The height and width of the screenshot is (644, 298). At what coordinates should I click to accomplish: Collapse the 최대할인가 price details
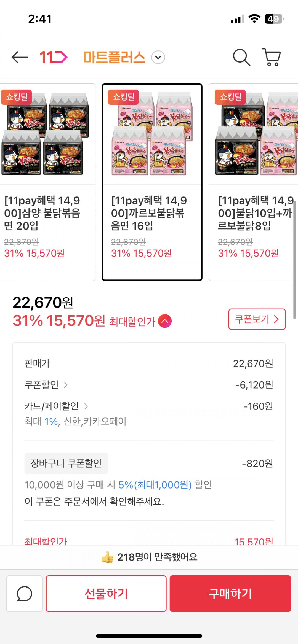[165, 321]
